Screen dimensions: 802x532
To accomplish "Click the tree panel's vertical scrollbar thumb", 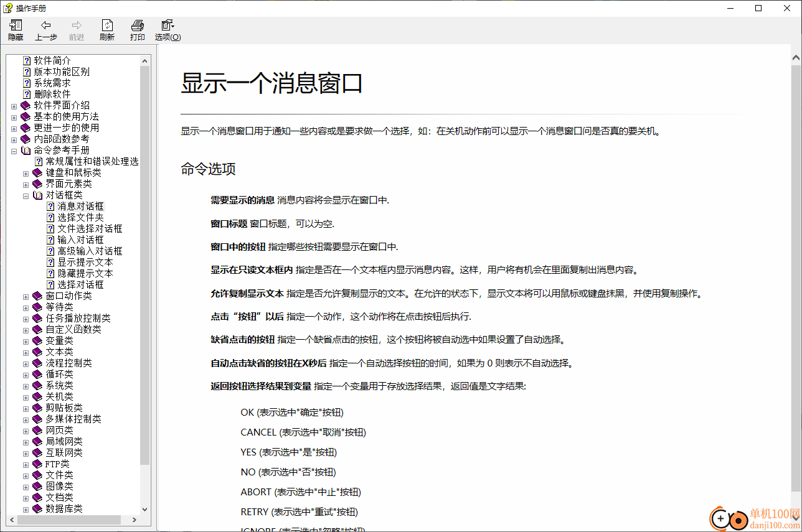I will tap(145, 265).
